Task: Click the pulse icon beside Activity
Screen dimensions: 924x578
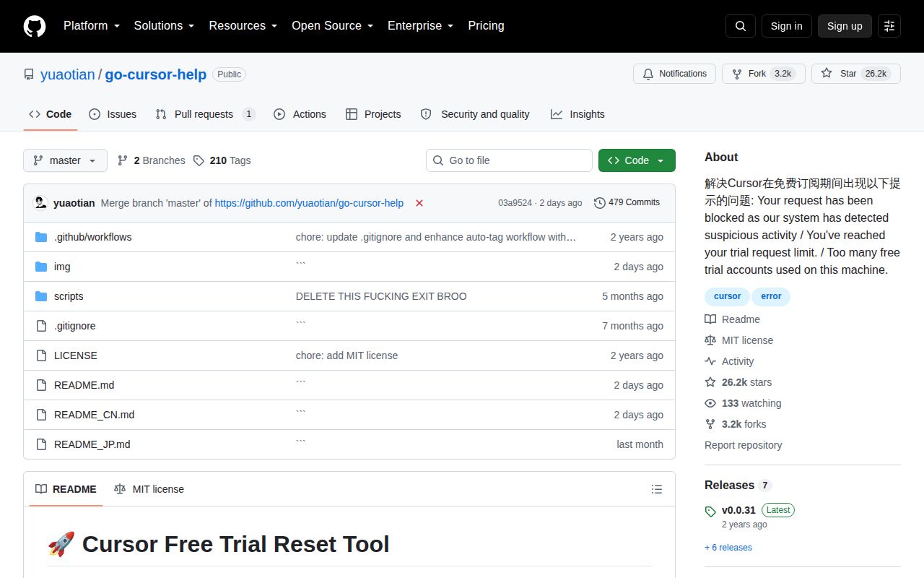Action: [x=710, y=361]
